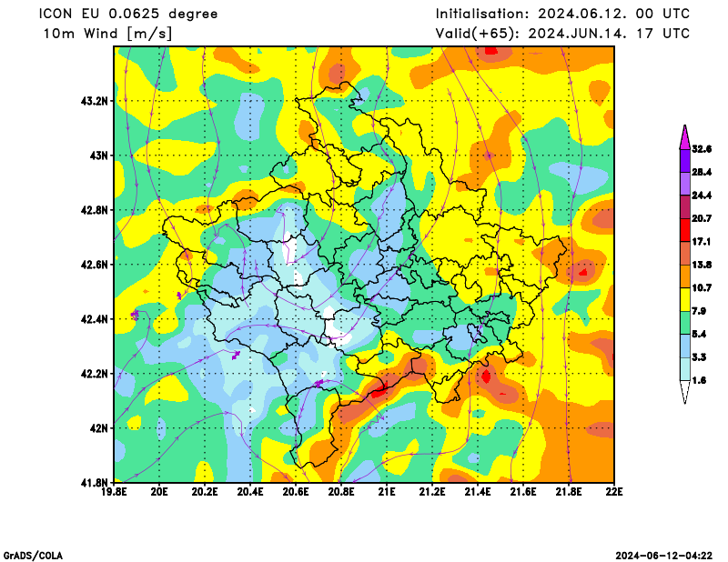This screenshot has height=562, width=728.
Task: Click the 22E longitude label
Action: point(615,492)
